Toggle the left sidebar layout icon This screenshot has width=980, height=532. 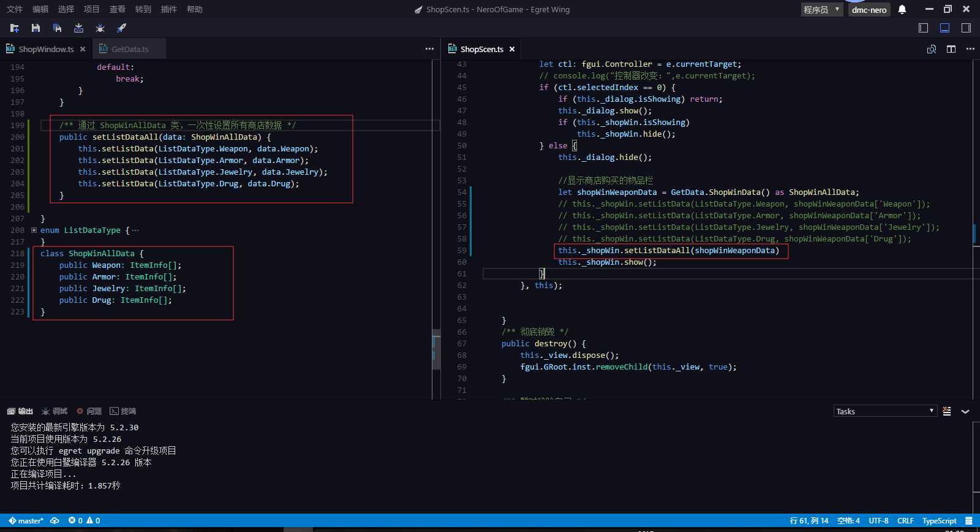point(924,28)
